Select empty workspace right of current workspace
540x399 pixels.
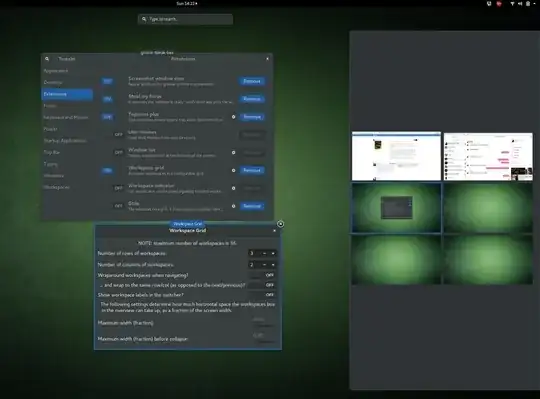pos(488,208)
